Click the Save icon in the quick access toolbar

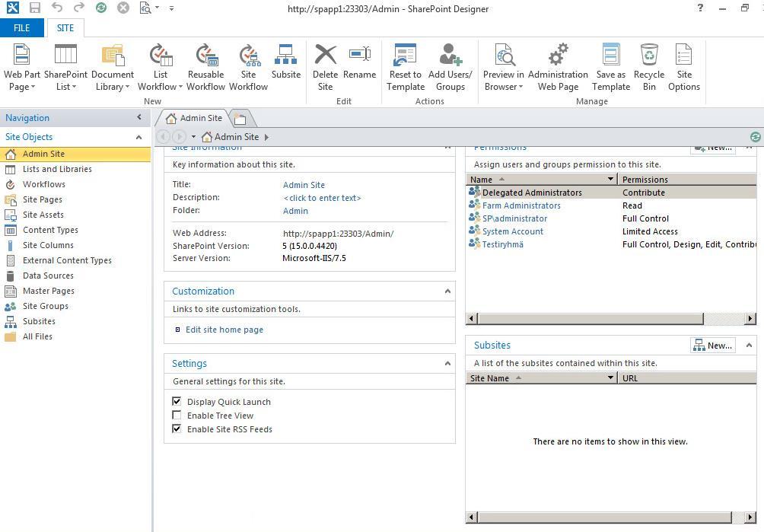pyautogui.click(x=34, y=8)
